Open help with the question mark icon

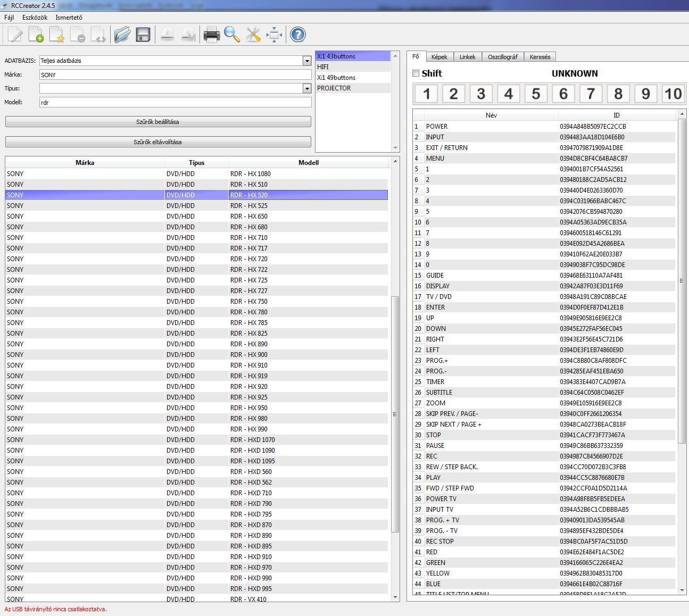coord(298,35)
